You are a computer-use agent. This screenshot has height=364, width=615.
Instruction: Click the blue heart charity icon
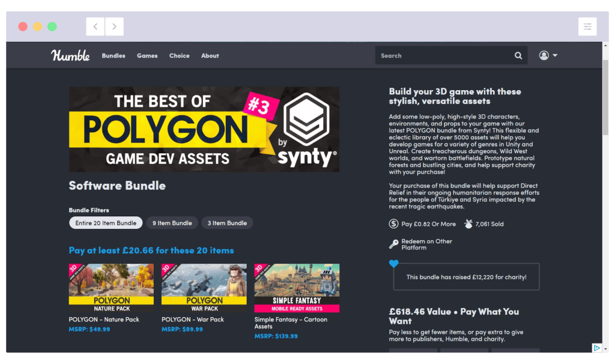tap(393, 263)
